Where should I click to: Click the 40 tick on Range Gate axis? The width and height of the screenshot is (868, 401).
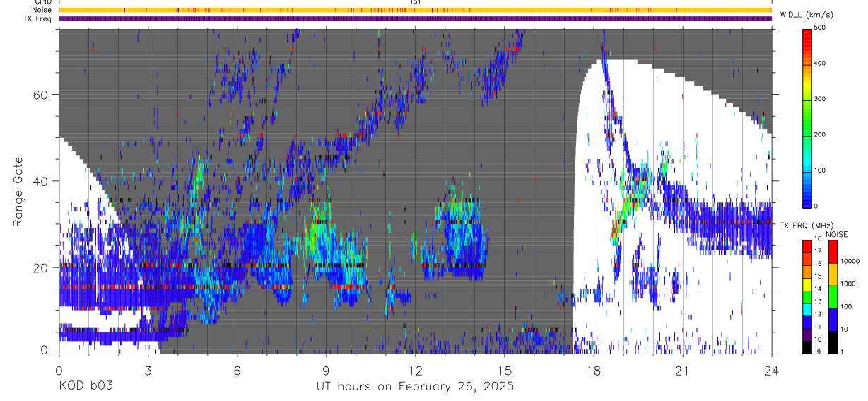[40, 181]
